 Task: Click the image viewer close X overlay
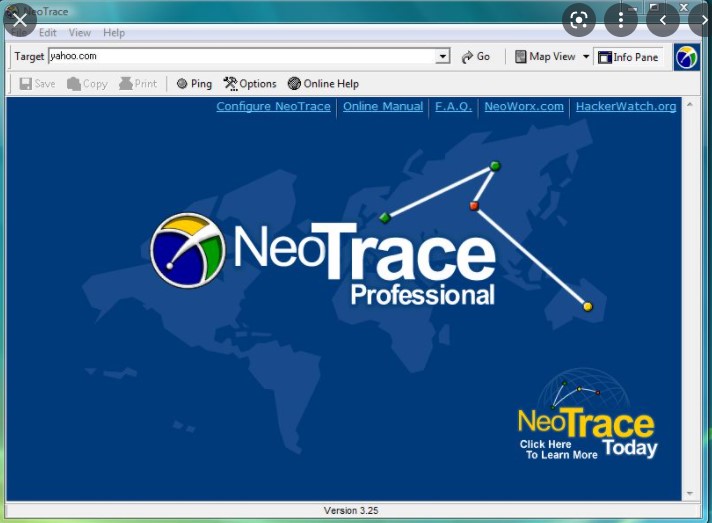(x=20, y=20)
